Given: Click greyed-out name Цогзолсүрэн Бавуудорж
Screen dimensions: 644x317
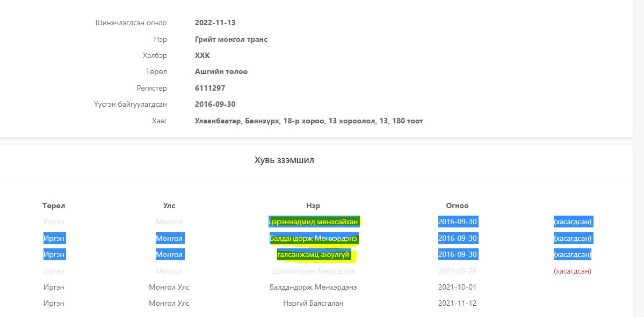Looking at the screenshot, I should 313,271.
